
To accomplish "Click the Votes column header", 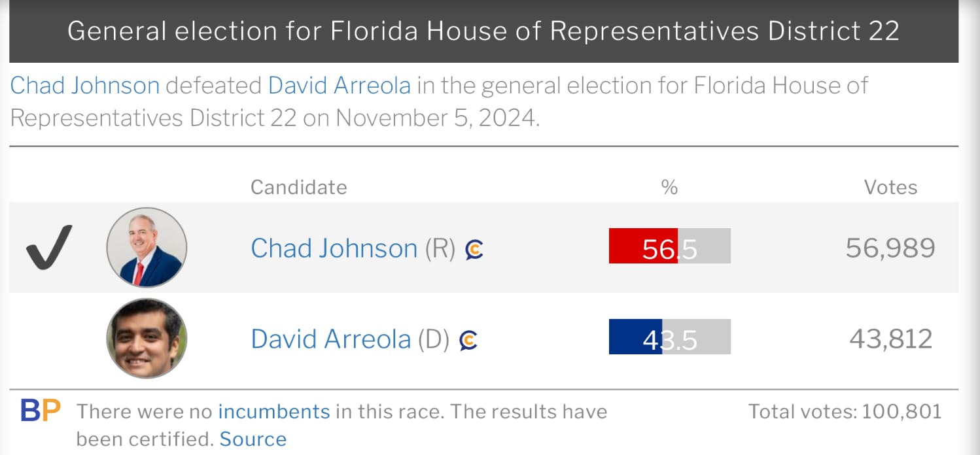I will tap(891, 187).
